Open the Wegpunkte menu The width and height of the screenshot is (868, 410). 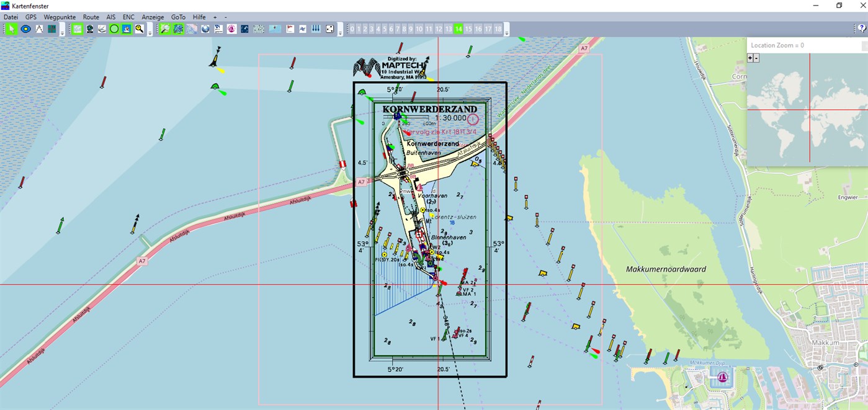pos(59,17)
